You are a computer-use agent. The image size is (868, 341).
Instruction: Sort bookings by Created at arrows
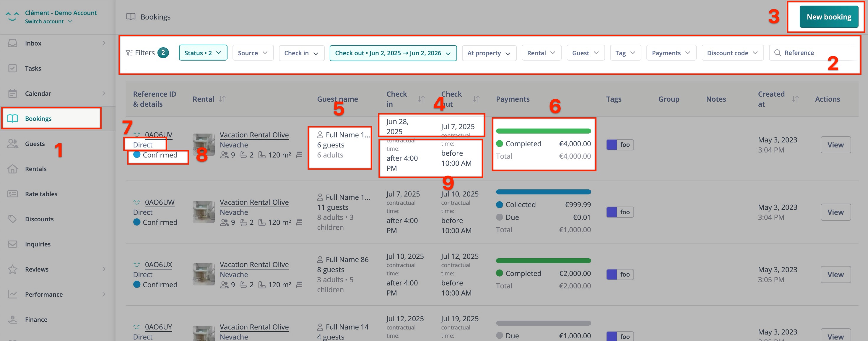click(795, 99)
